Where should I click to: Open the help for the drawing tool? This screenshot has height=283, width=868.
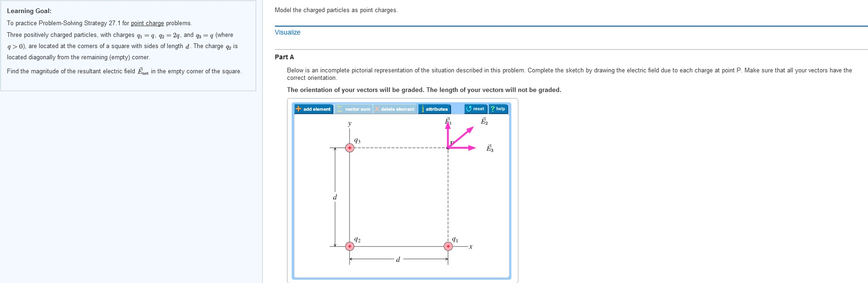point(498,108)
